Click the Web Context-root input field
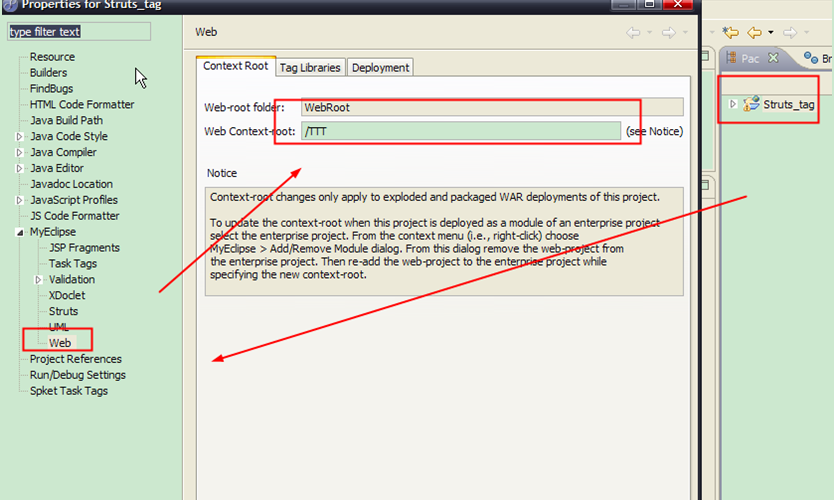The height and width of the screenshot is (500, 834). (461, 131)
